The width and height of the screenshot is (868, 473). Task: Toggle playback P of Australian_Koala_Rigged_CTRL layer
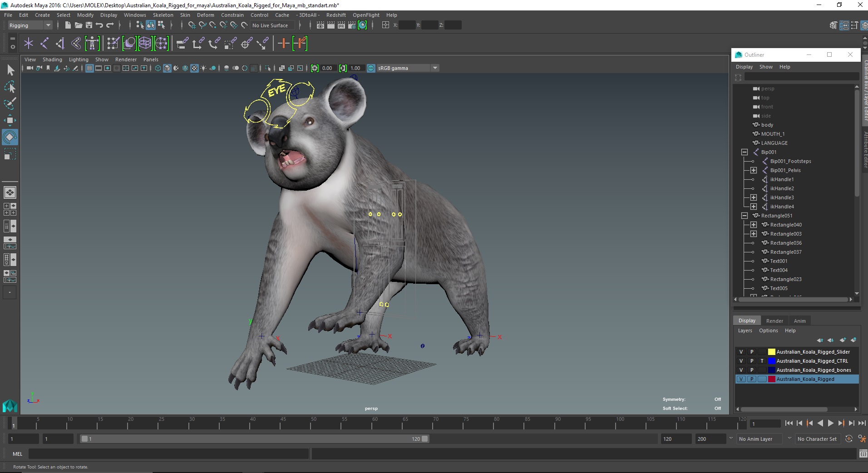(752, 361)
